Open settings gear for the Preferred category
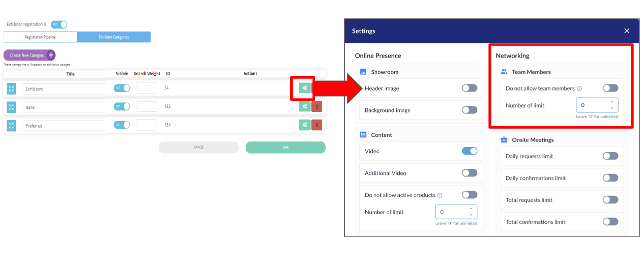 point(304,125)
